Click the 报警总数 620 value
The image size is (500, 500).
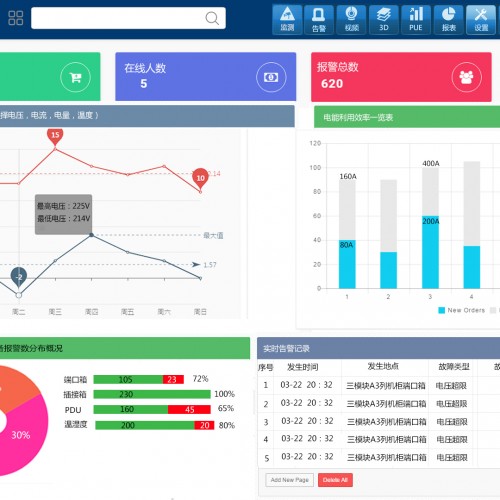(332, 84)
